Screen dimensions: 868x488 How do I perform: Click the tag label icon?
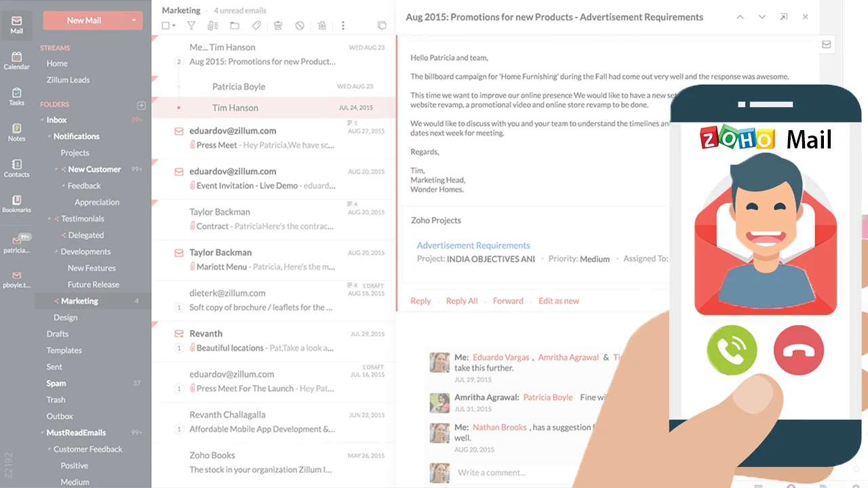pyautogui.click(x=256, y=26)
